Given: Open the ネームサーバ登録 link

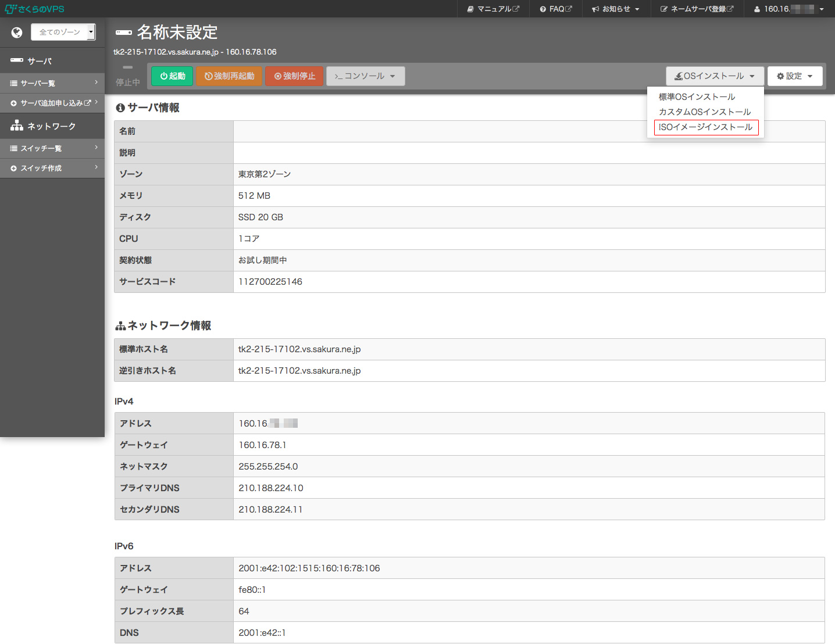Looking at the screenshot, I should pyautogui.click(x=697, y=9).
